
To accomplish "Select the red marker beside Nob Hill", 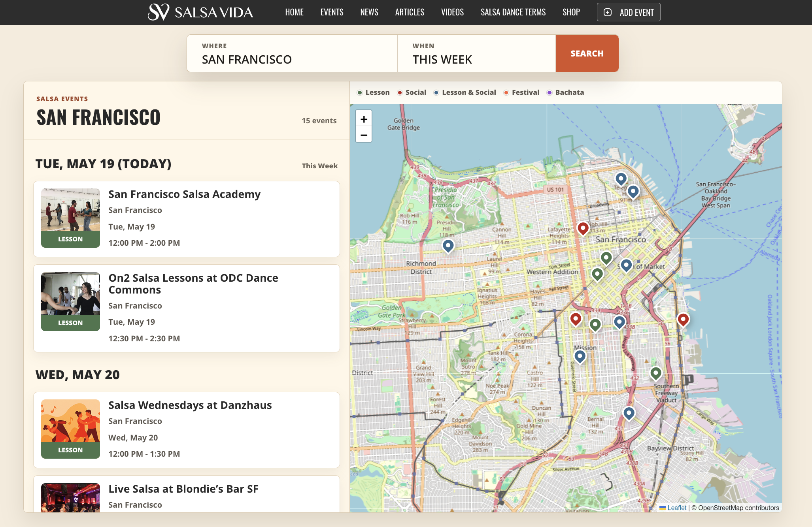I will tap(583, 228).
